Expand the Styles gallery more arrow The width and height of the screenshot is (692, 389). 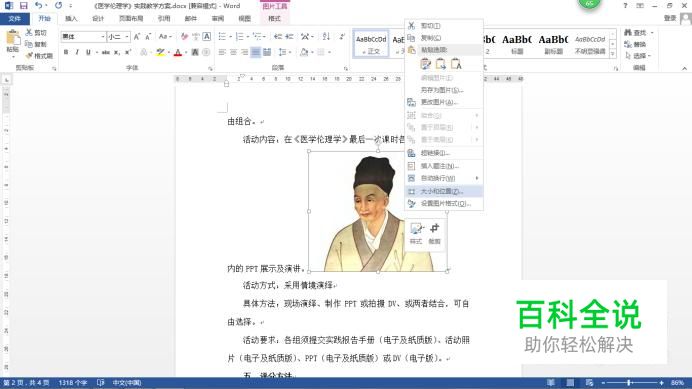coord(613,53)
